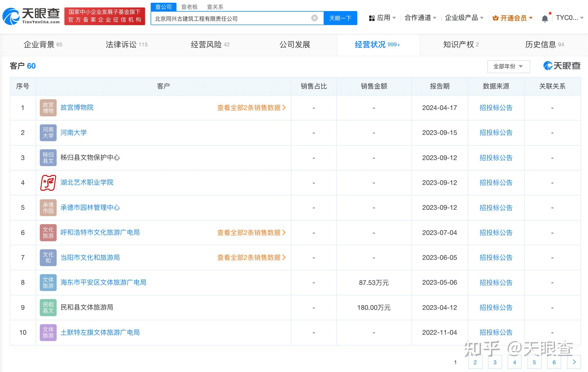The image size is (588, 372).
Task: Open 招投标公告 for the 2024-04-17 row
Action: pos(496,108)
